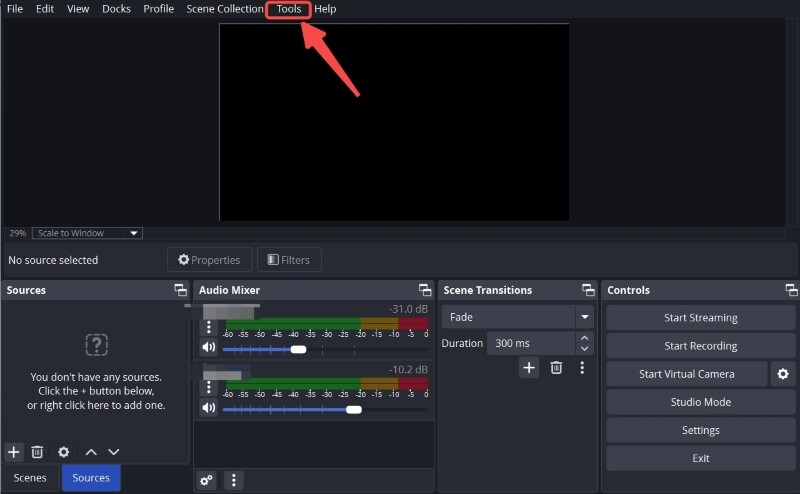
Task: Open source properties gear icon in Sources
Action: click(x=63, y=452)
